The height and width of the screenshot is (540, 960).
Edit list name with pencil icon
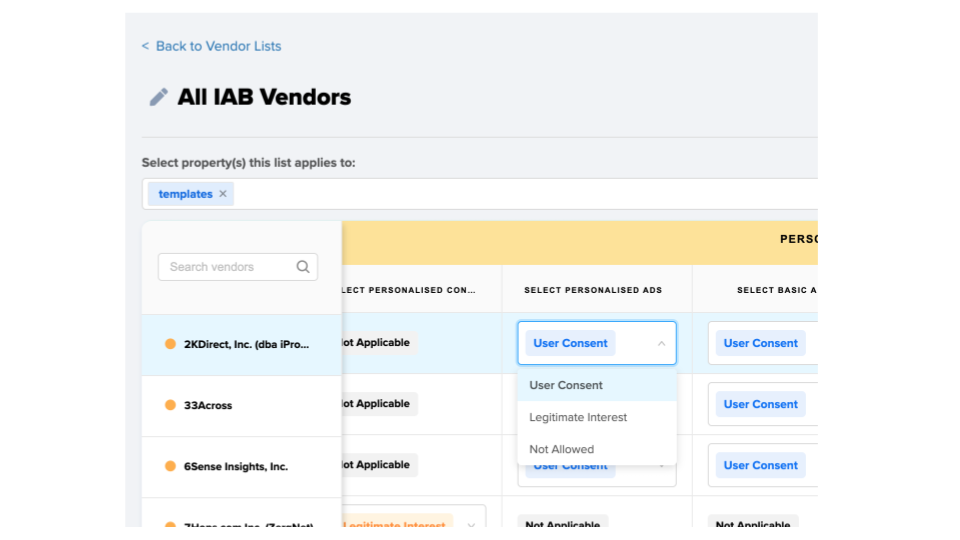pyautogui.click(x=159, y=97)
